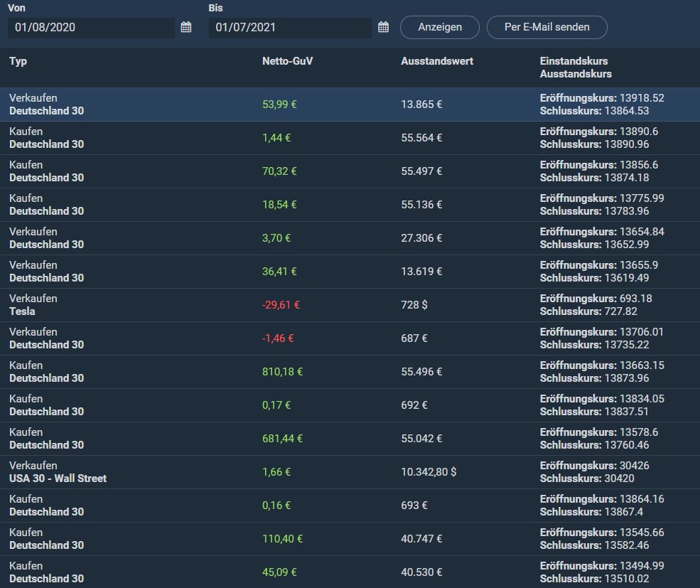Click Schlusskurs 13652.99 value
Image resolution: width=700 pixels, height=588 pixels.
(x=626, y=245)
